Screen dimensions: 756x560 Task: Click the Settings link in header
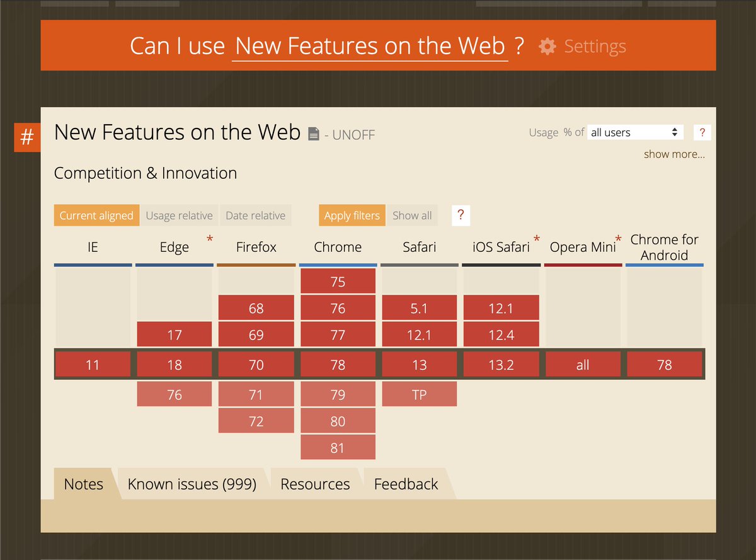pos(595,47)
